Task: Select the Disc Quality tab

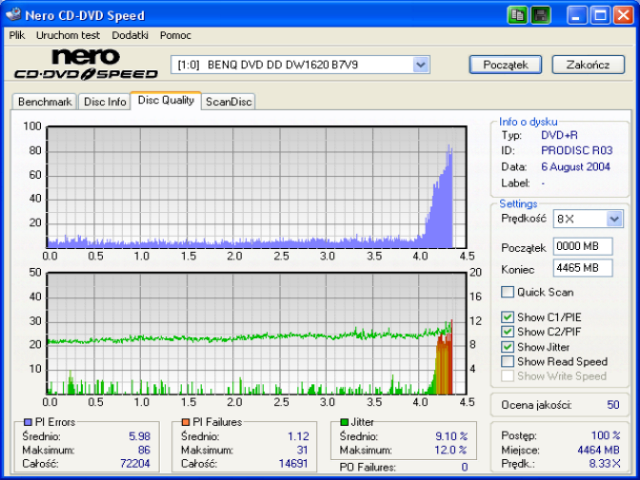Action: coord(166,100)
